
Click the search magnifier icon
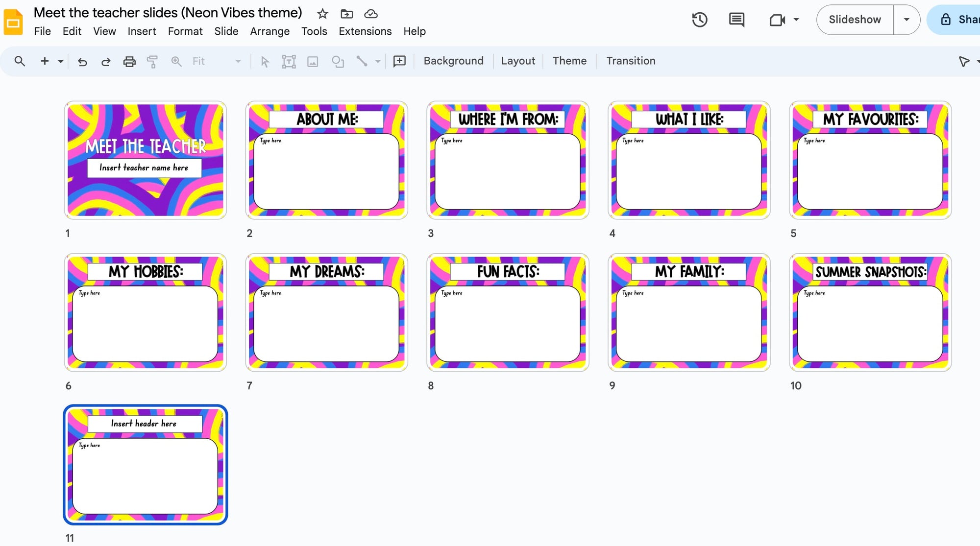[18, 61]
